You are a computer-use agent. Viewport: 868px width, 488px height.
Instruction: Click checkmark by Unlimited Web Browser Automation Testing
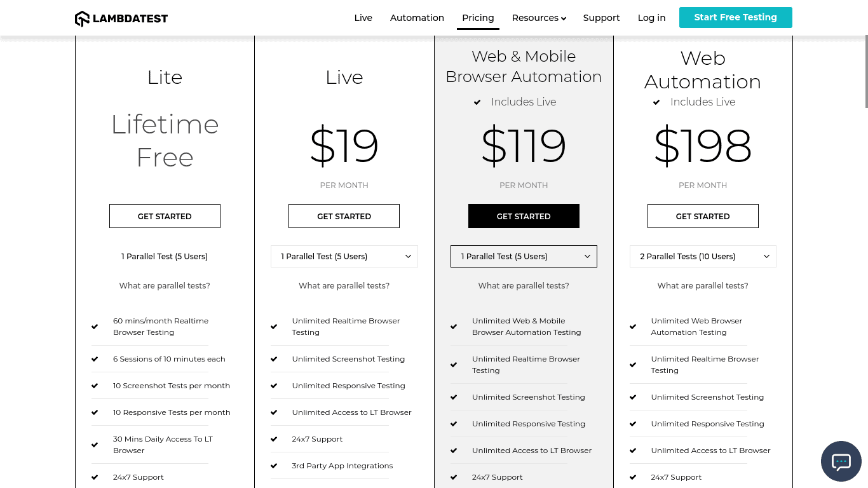[x=633, y=327]
